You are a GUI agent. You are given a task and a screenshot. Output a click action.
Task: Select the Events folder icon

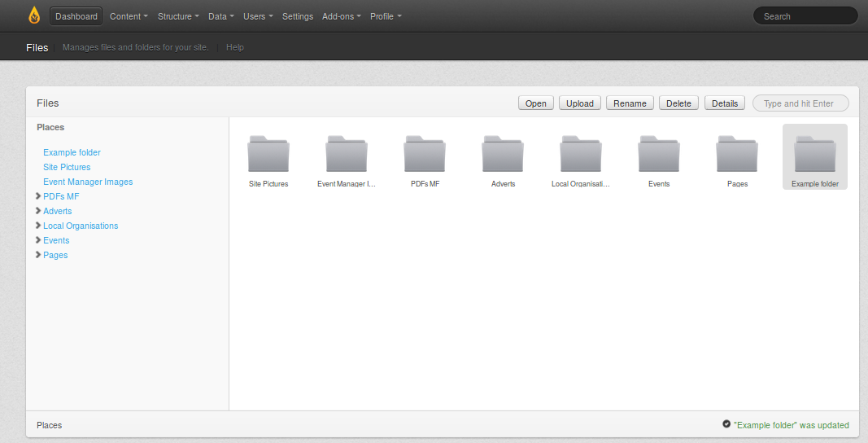click(659, 154)
